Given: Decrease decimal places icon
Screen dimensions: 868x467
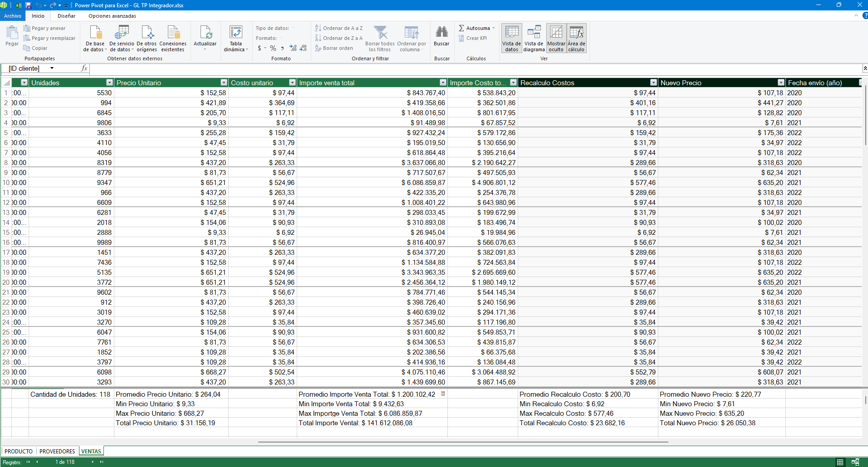Looking at the screenshot, I should (304, 48).
